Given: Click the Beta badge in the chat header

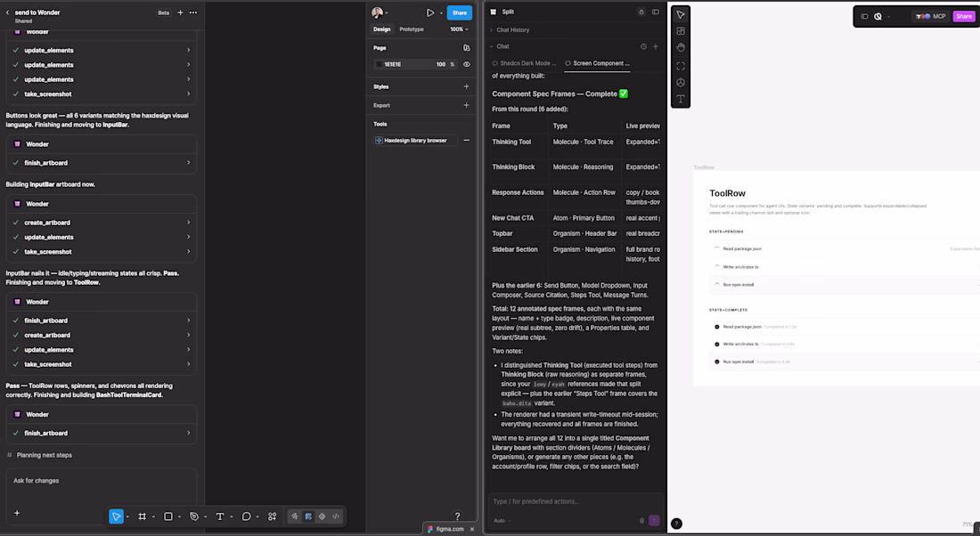Looking at the screenshot, I should [x=163, y=12].
